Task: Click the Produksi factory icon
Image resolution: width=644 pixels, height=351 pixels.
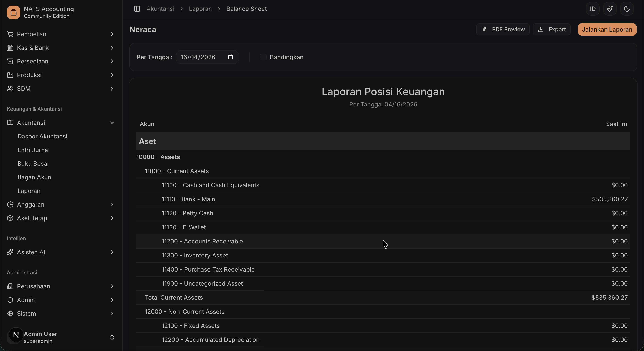Action: pyautogui.click(x=10, y=75)
